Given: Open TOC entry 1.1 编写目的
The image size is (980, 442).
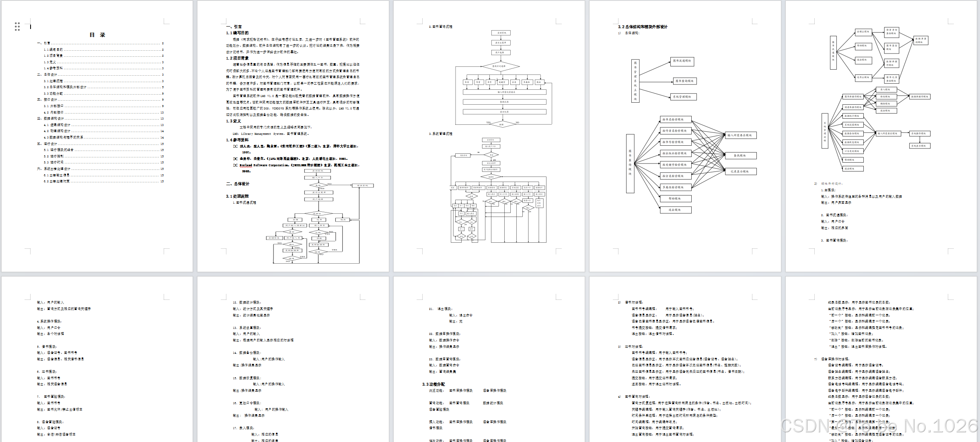Looking at the screenshot, I should [53, 50].
